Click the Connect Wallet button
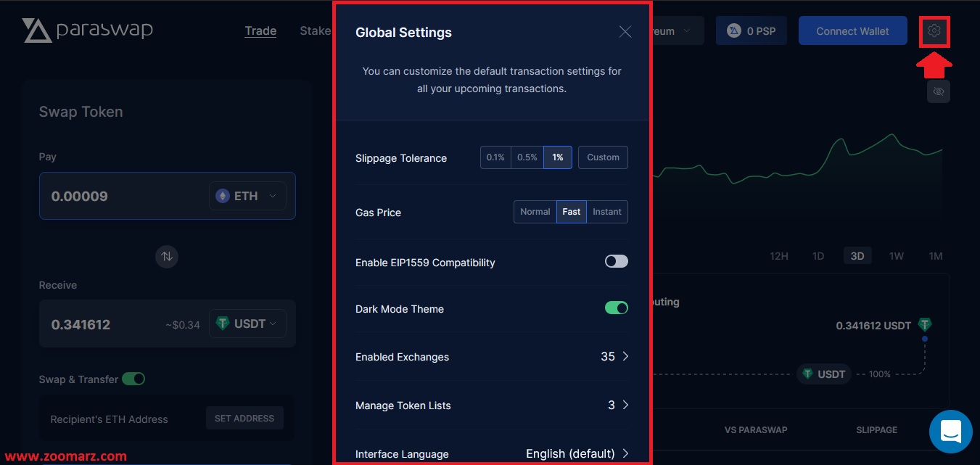 (853, 31)
